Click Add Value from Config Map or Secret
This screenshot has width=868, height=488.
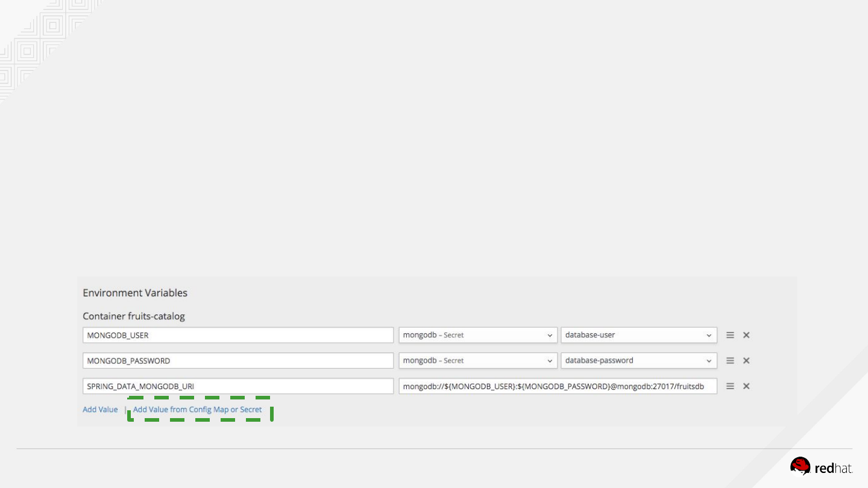coord(198,410)
